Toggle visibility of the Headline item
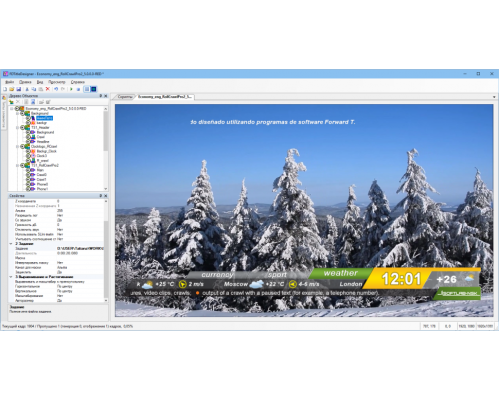500x400 pixels. click(x=28, y=142)
